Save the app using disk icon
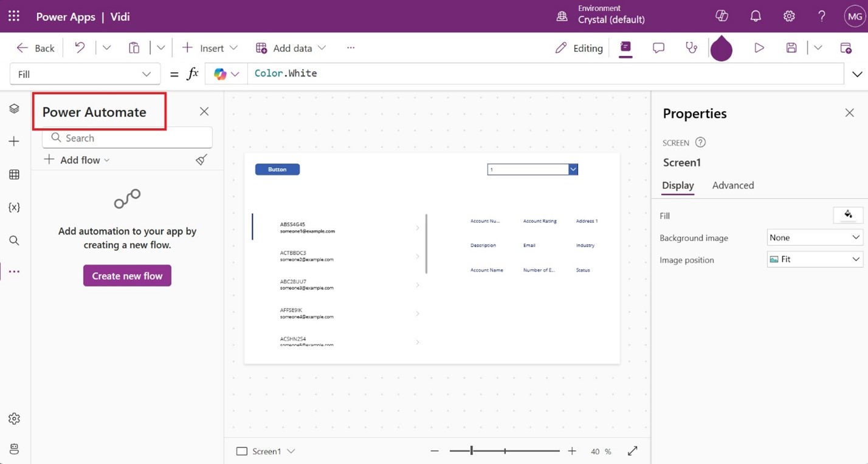 click(791, 48)
